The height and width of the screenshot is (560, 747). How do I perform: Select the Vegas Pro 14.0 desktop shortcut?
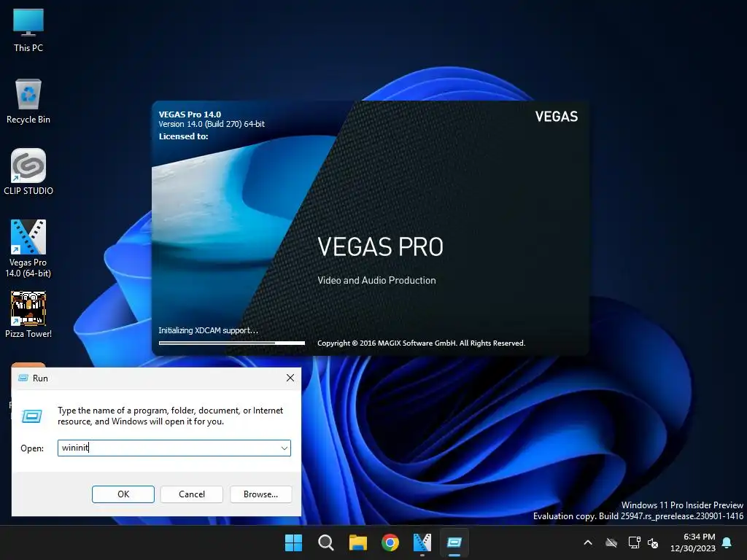[28, 248]
